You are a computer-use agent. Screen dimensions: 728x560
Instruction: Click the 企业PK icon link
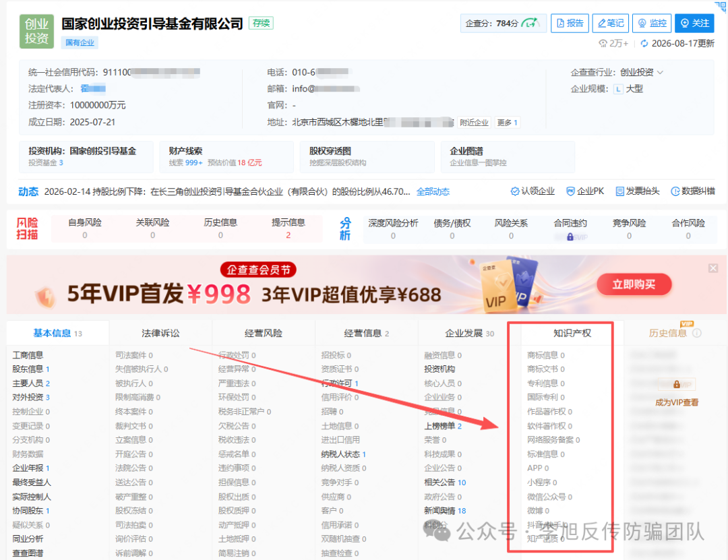coord(585,191)
